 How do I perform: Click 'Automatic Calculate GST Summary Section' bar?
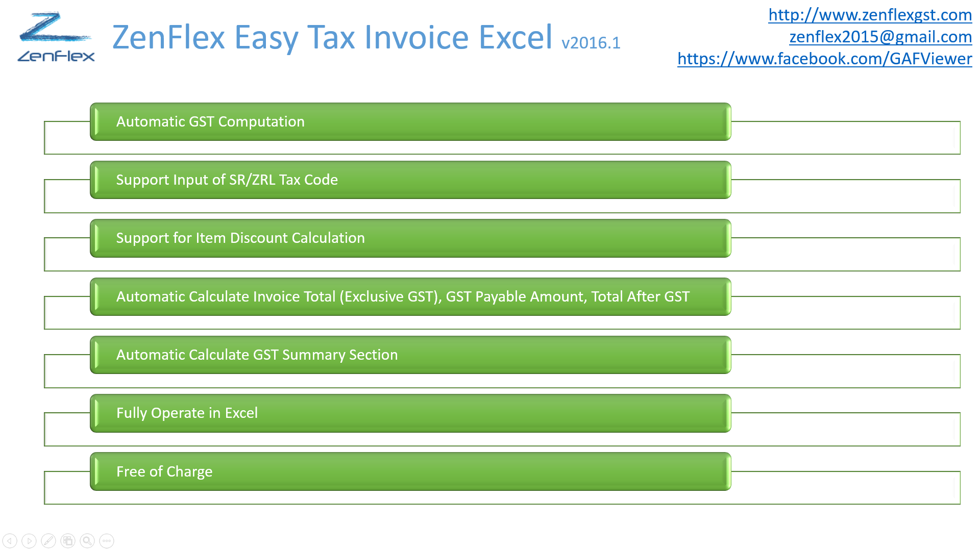(410, 355)
